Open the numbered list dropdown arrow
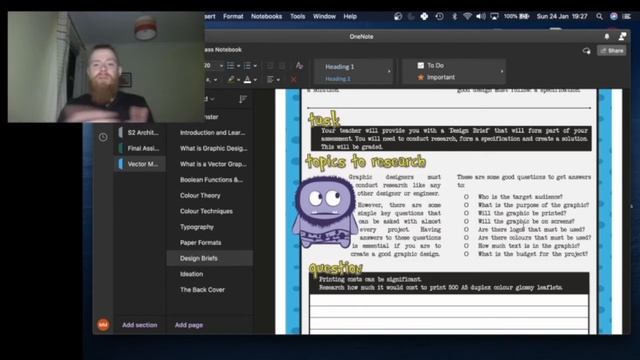This screenshot has height=360, width=640. pyautogui.click(x=255, y=66)
